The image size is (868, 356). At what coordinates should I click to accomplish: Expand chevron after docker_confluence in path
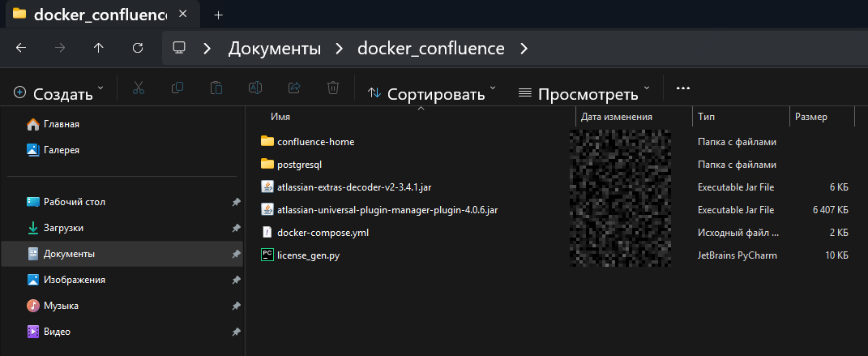coord(524,48)
